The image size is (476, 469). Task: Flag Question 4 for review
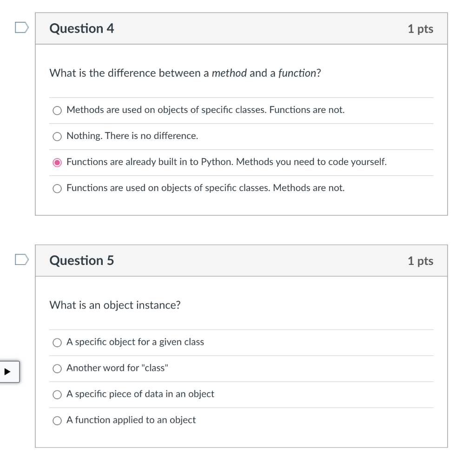point(21,28)
